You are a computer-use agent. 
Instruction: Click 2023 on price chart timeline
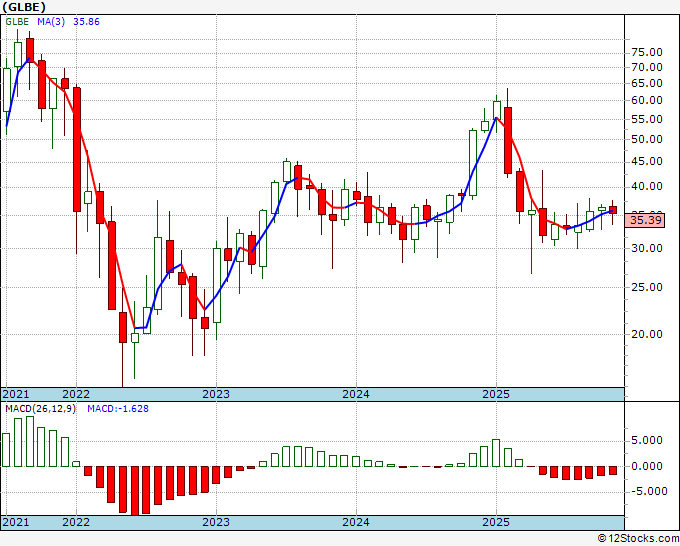coord(216,394)
